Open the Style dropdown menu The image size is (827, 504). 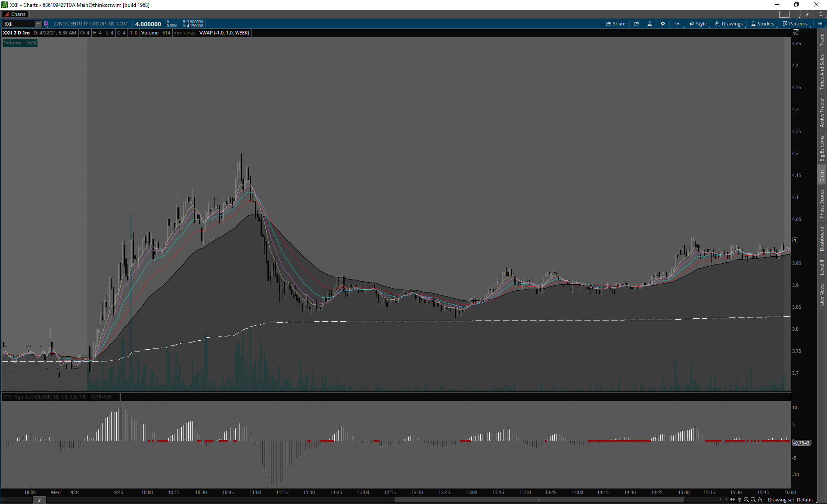[698, 24]
